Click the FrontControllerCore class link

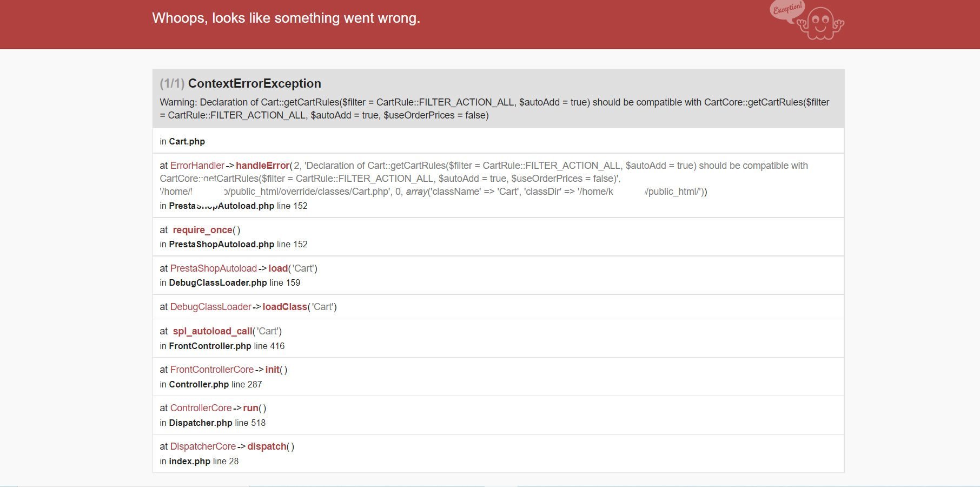coord(211,370)
